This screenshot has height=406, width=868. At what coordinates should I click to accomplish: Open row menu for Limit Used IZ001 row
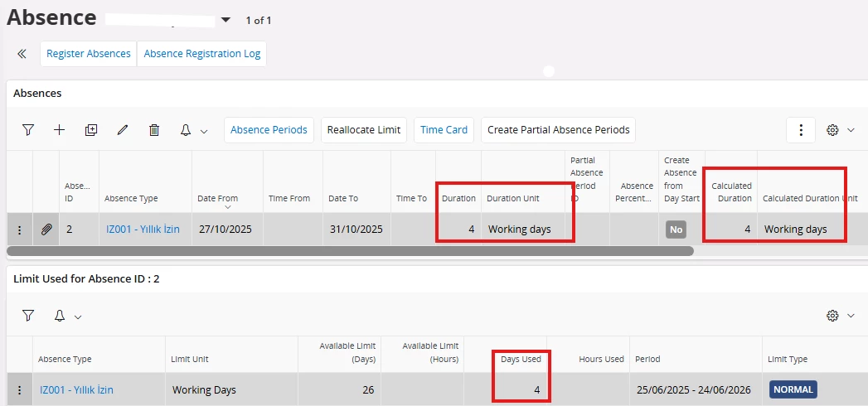tap(20, 390)
